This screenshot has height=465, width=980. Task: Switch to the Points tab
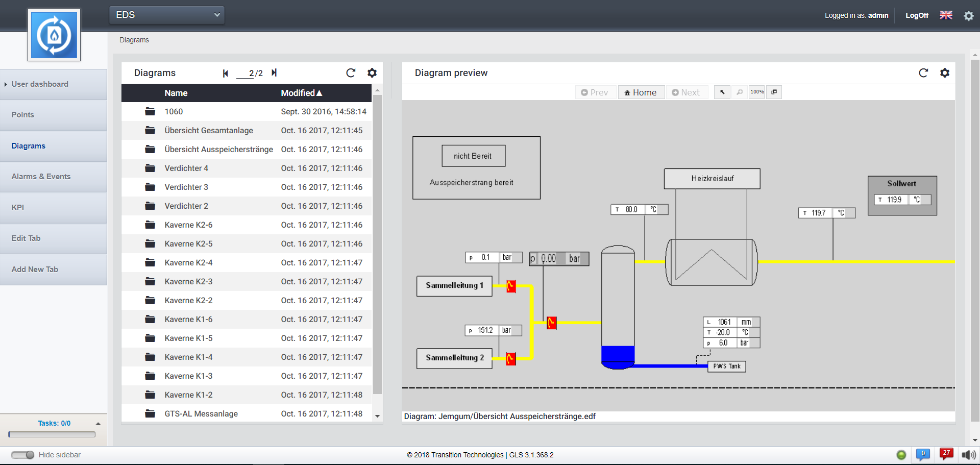[x=23, y=115]
